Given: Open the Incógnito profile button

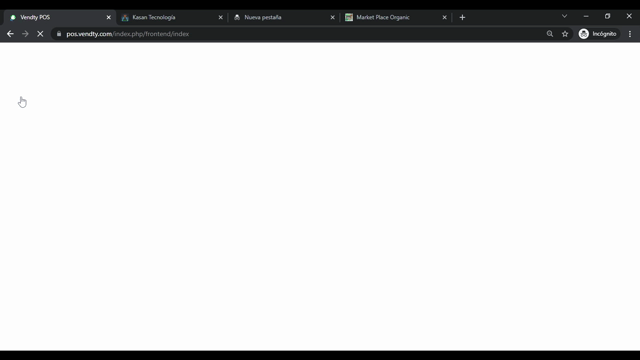Looking at the screenshot, I should 598,34.
